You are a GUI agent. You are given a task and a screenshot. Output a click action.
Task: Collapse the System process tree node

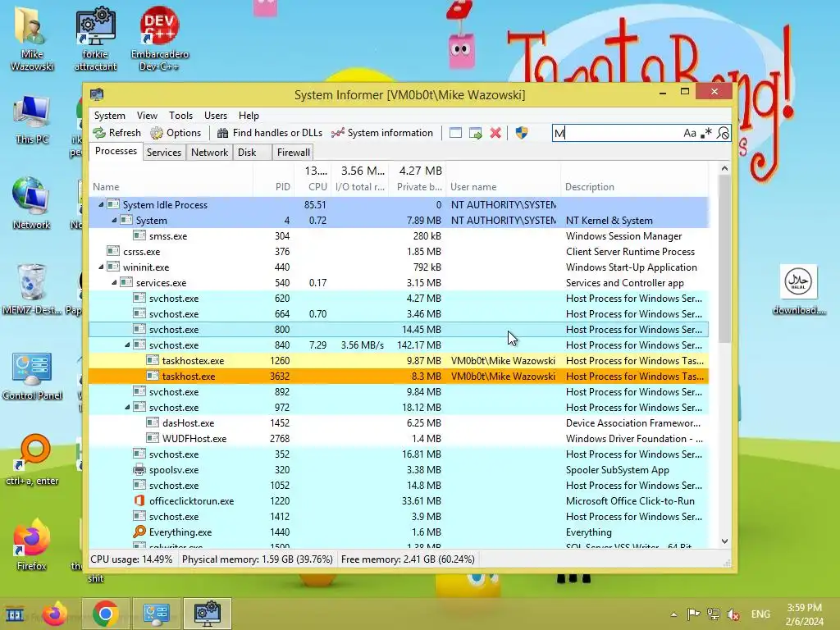(114, 220)
